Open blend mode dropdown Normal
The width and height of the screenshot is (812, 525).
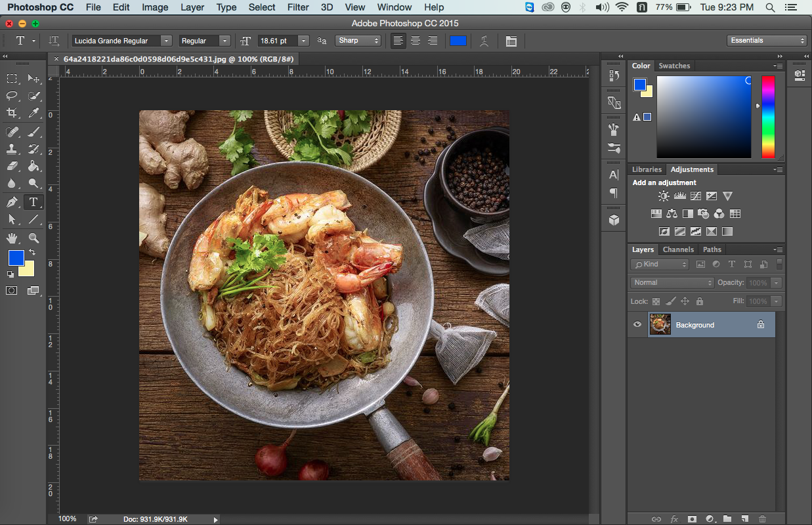(672, 283)
